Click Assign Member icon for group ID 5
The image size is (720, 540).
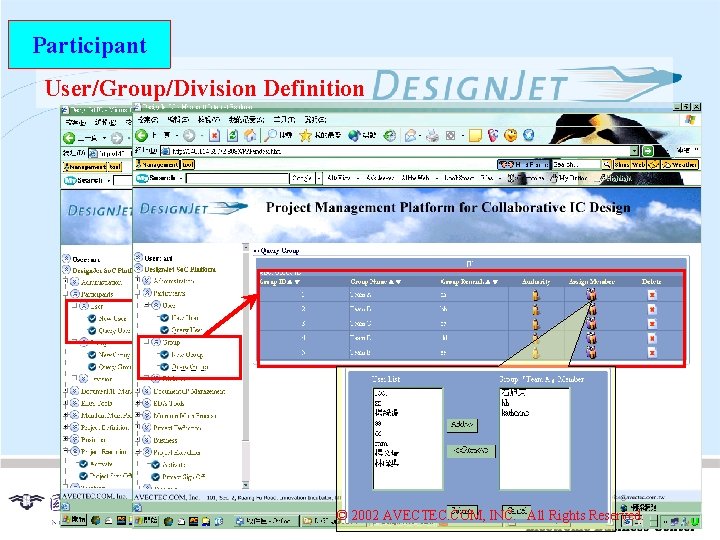point(591,353)
